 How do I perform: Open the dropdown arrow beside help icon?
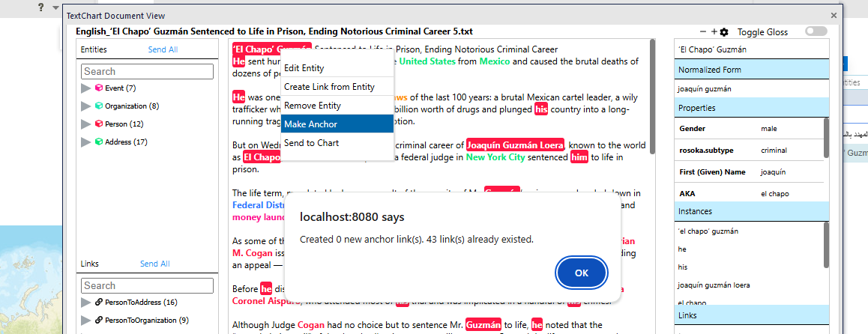[55, 7]
